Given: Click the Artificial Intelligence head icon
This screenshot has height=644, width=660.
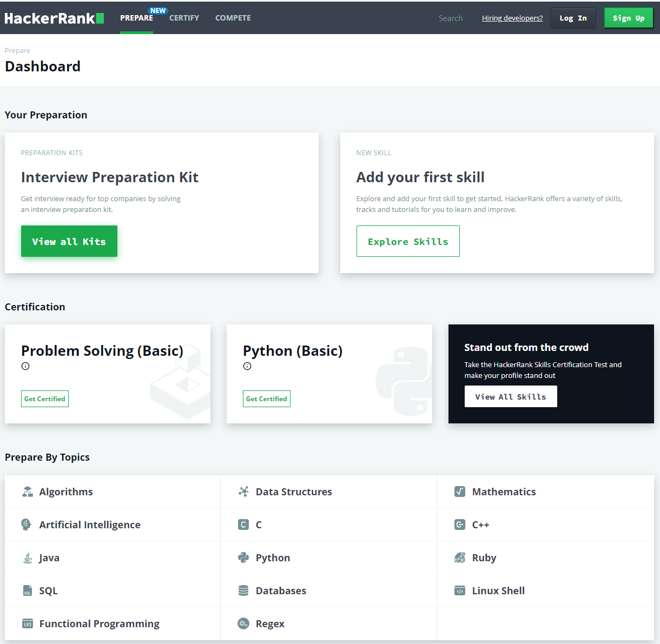Looking at the screenshot, I should (26, 525).
